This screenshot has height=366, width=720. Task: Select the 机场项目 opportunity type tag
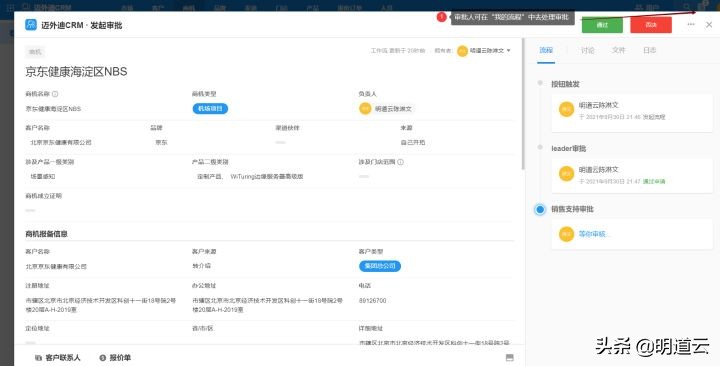(210, 109)
